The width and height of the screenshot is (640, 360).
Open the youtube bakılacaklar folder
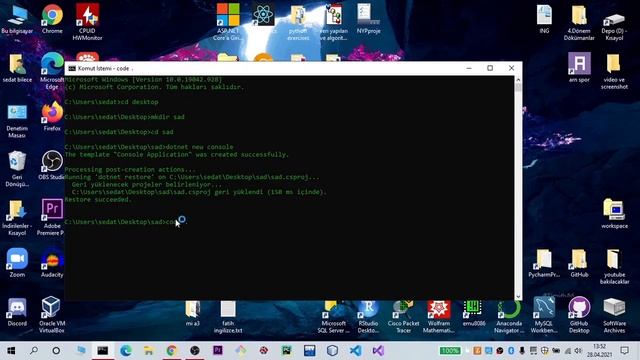(x=614, y=266)
